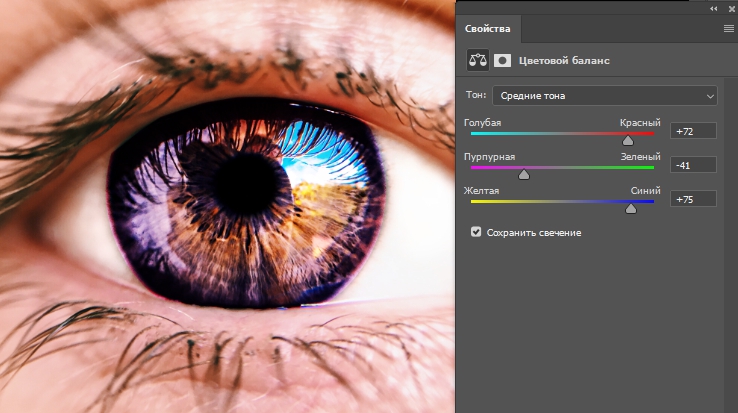
Task: Click the Цветовой баланс title text
Action: pos(564,60)
